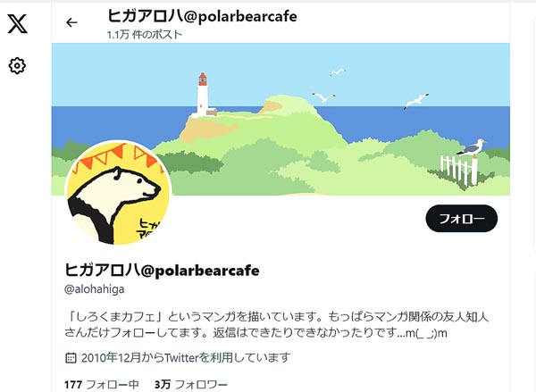The width and height of the screenshot is (536, 392).
Task: Click the 2010年12月 Twitter join date text
Action: point(186,358)
